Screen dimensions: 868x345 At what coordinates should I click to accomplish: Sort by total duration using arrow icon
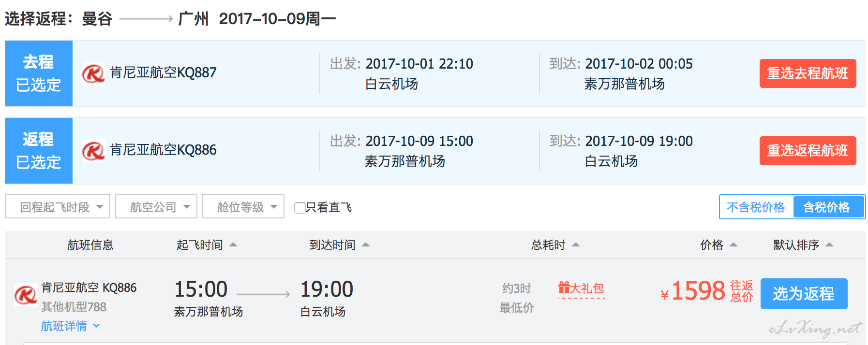[x=576, y=245]
